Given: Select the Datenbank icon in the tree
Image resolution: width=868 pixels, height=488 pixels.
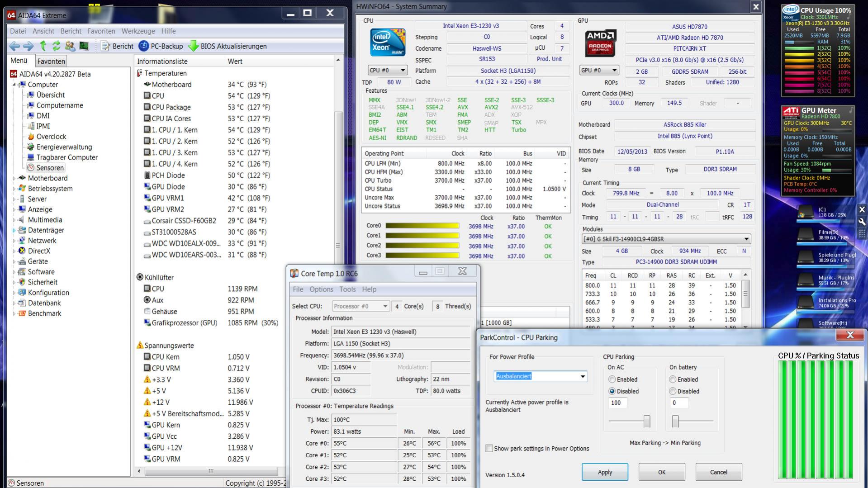Looking at the screenshot, I should pyautogui.click(x=22, y=303).
